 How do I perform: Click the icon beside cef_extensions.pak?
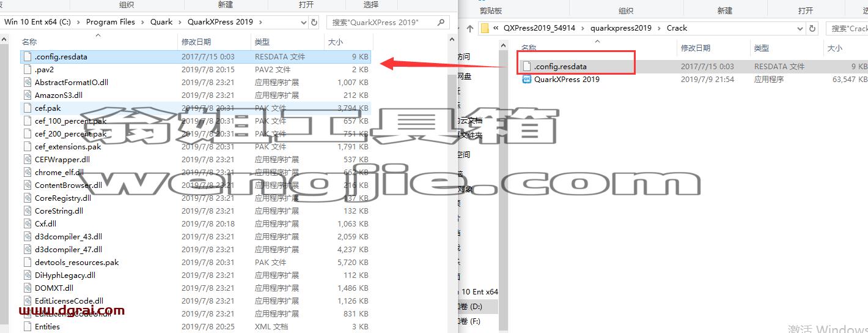(x=28, y=146)
